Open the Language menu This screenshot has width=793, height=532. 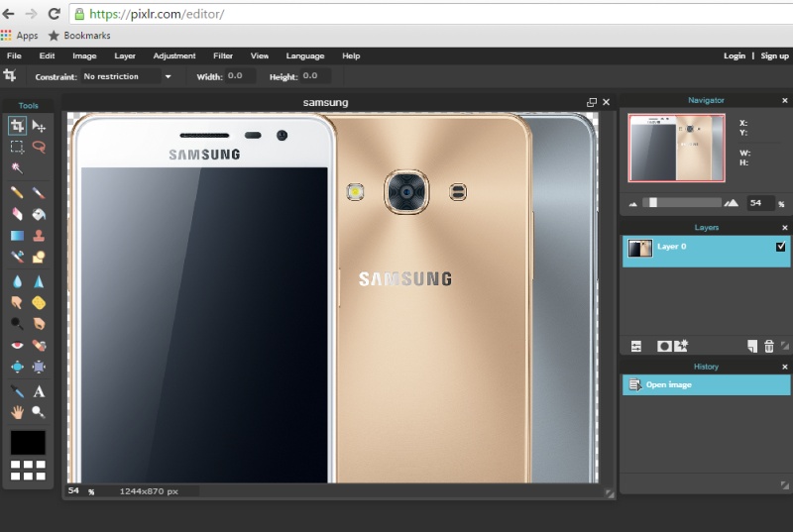coord(305,55)
